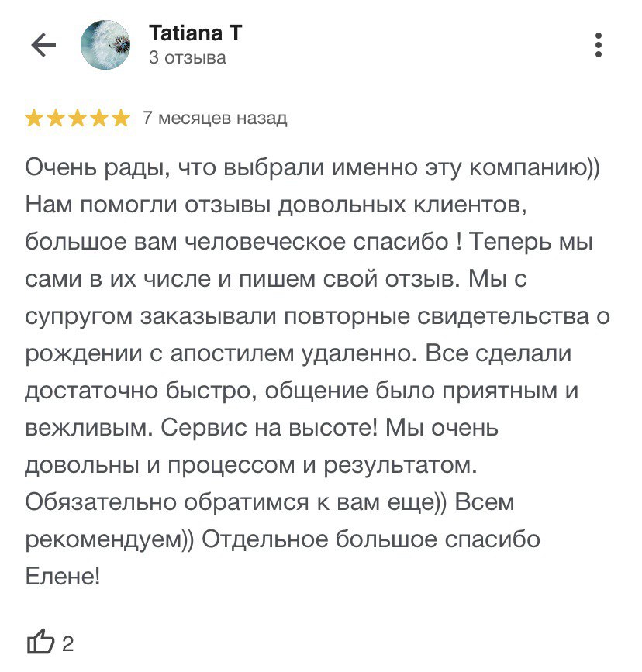Click the fifth gold rating star
642x672 pixels.
tap(122, 118)
